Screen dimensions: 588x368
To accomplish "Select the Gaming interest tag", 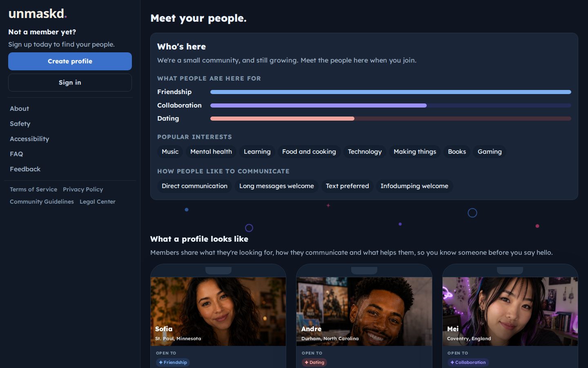I will coord(490,152).
